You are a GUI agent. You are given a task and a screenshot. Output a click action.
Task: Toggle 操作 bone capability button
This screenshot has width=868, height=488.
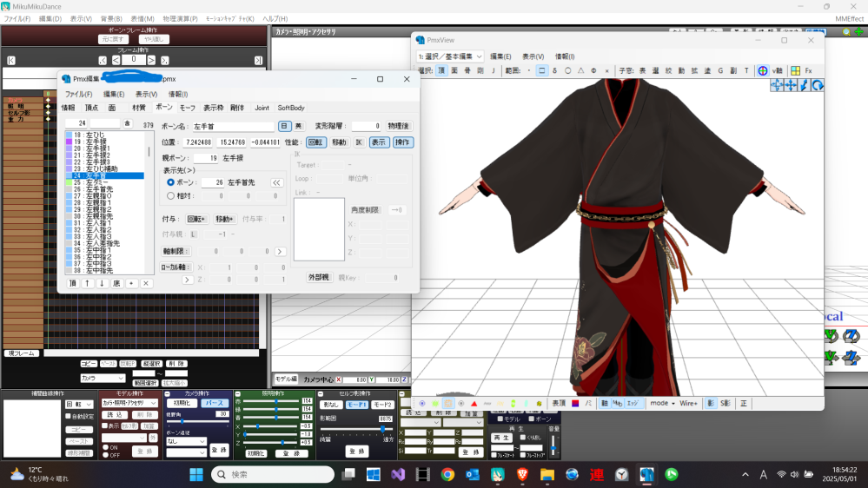(x=402, y=142)
